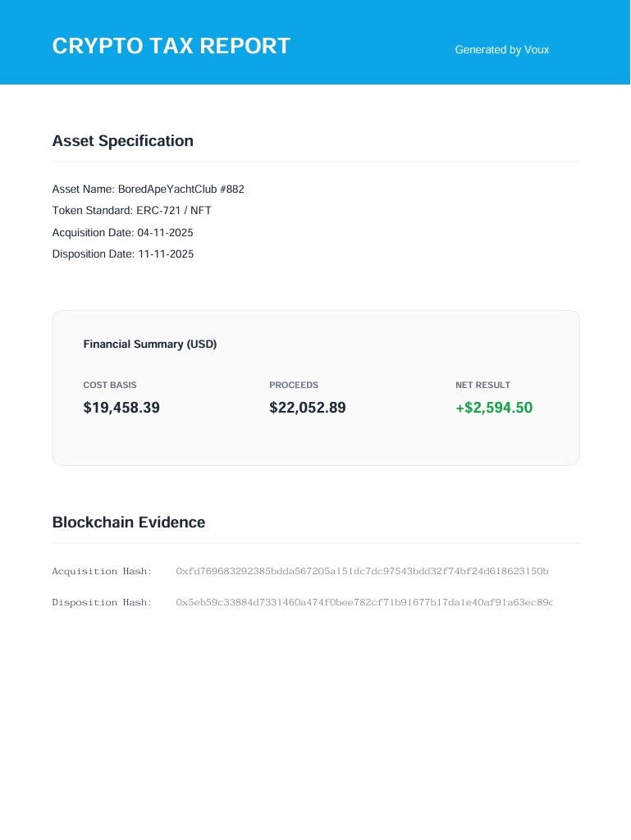Click the Blockchain Evidence heading

pos(129,523)
